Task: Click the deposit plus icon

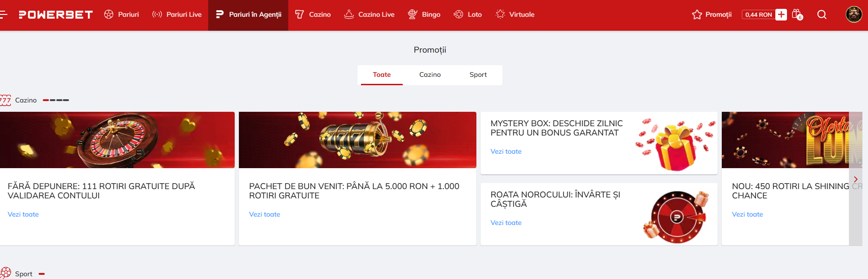Action: click(781, 14)
